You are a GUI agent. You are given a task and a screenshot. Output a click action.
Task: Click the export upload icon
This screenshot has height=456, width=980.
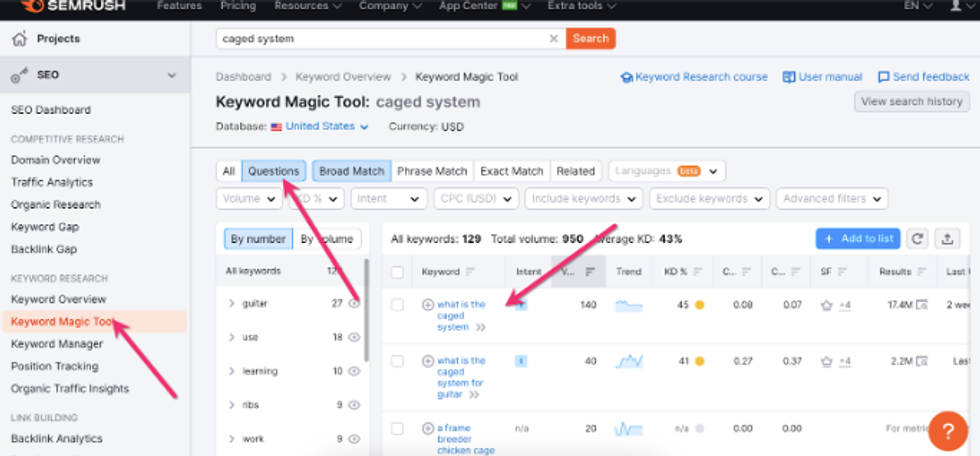coord(948,239)
